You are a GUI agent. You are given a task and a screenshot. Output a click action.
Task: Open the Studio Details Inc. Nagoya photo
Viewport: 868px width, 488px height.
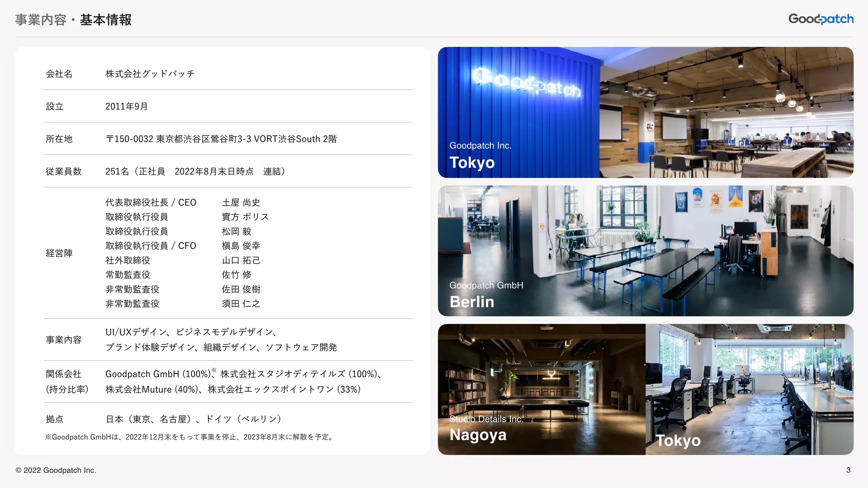542,389
